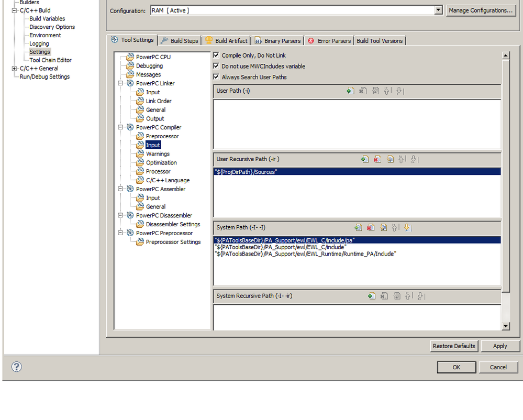Add a new entry to User Path (-i)
Screen dimensions: 523x420
tap(350, 91)
